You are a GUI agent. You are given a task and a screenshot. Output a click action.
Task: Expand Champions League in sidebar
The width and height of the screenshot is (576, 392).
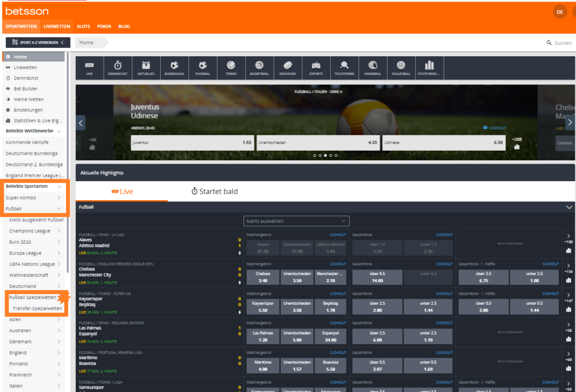59,231
